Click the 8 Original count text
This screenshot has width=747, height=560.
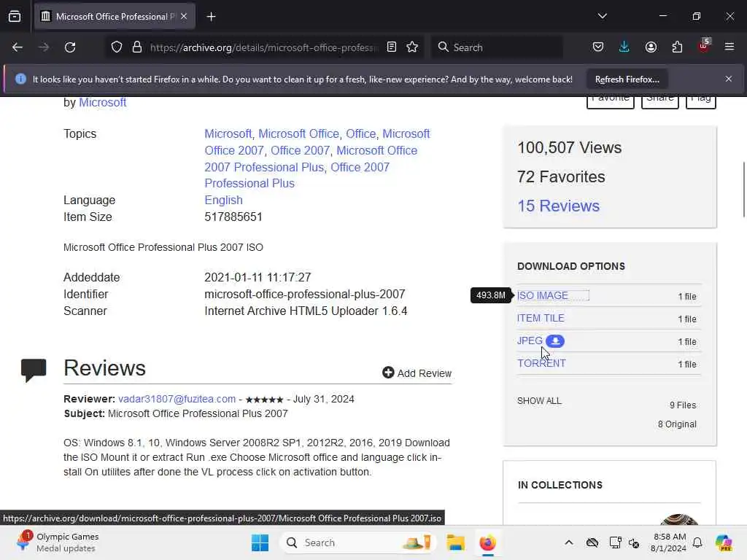677,424
